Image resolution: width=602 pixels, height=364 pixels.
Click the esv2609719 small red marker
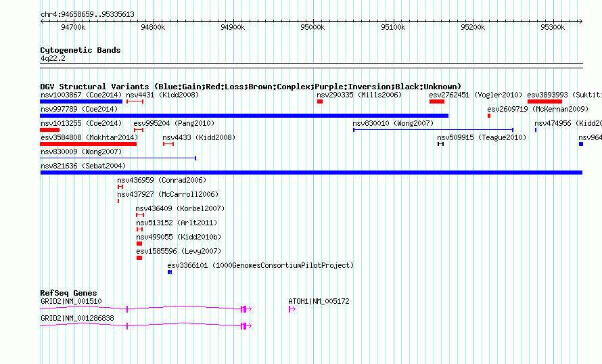(x=489, y=116)
